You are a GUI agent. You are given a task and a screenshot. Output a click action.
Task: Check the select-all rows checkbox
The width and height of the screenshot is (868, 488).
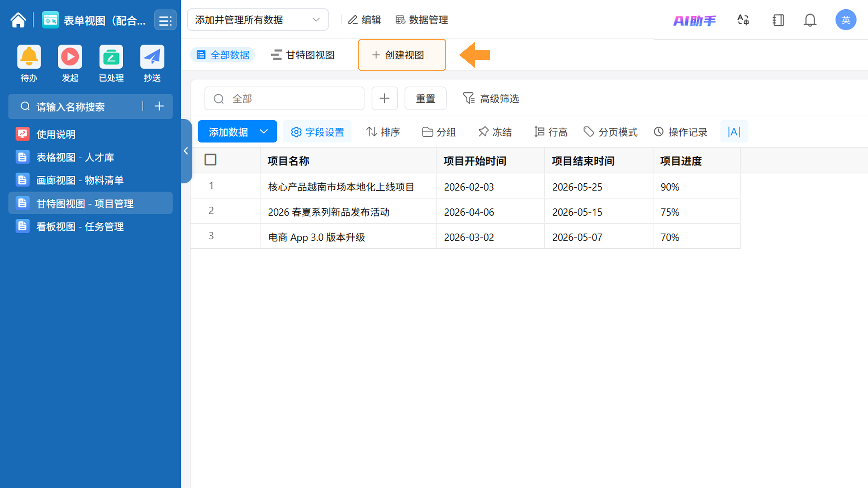point(211,160)
